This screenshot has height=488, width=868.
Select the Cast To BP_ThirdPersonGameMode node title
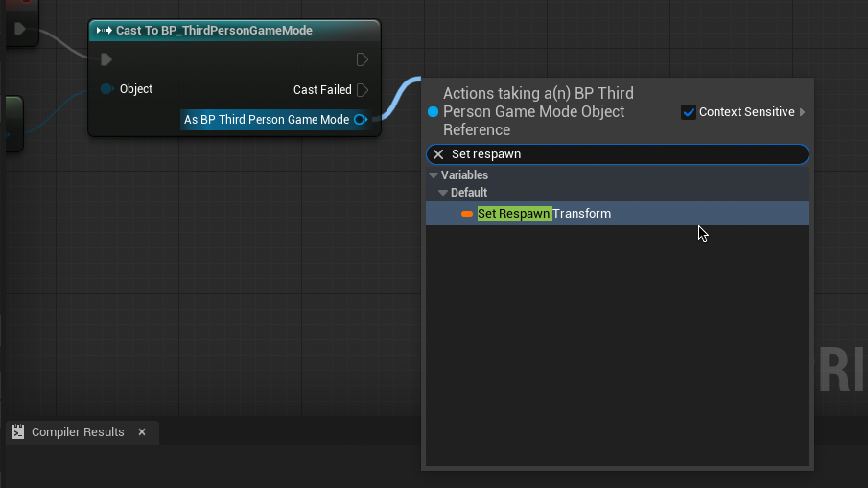(x=214, y=31)
